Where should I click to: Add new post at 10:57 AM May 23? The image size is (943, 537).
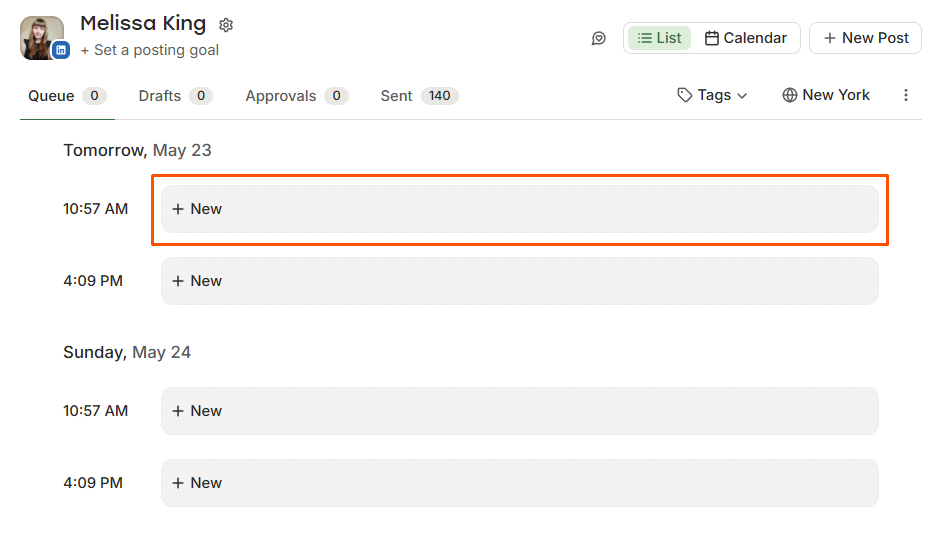click(520, 209)
